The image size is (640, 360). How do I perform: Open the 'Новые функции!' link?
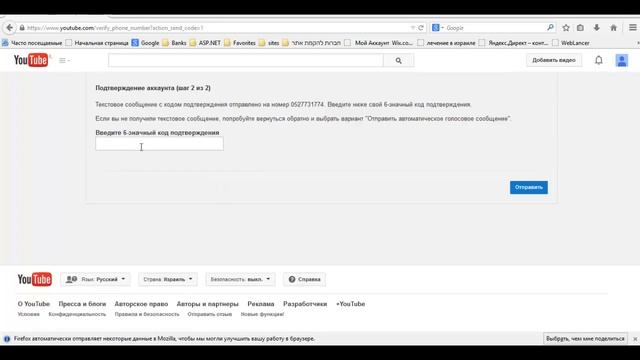pos(262,314)
